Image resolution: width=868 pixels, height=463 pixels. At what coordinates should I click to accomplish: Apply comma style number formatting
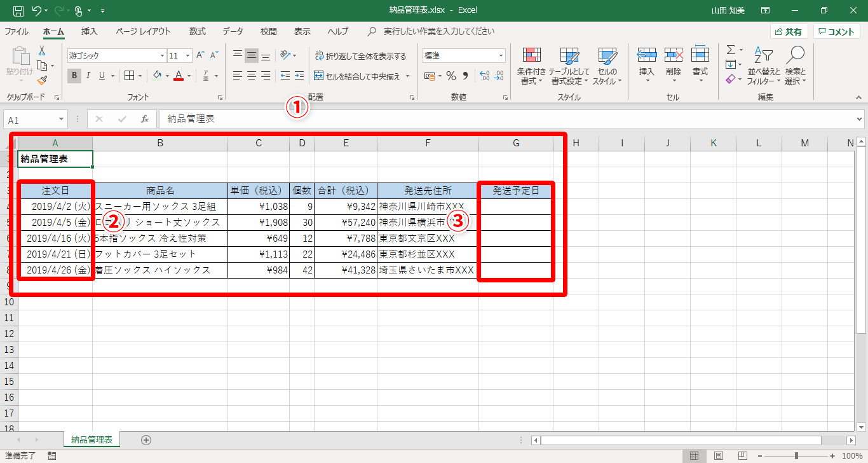click(465, 76)
